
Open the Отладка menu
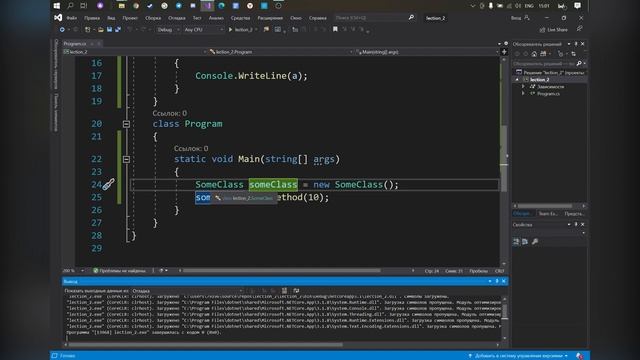click(x=177, y=18)
